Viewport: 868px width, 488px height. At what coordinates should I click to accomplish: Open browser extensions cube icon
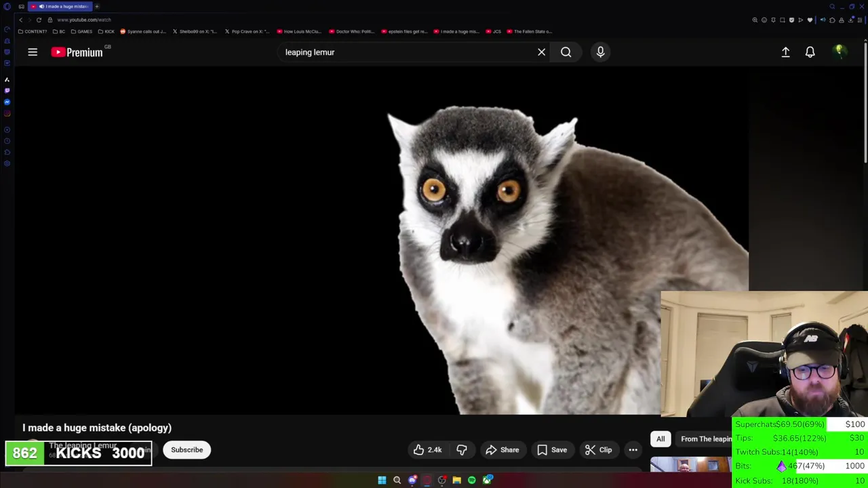832,20
